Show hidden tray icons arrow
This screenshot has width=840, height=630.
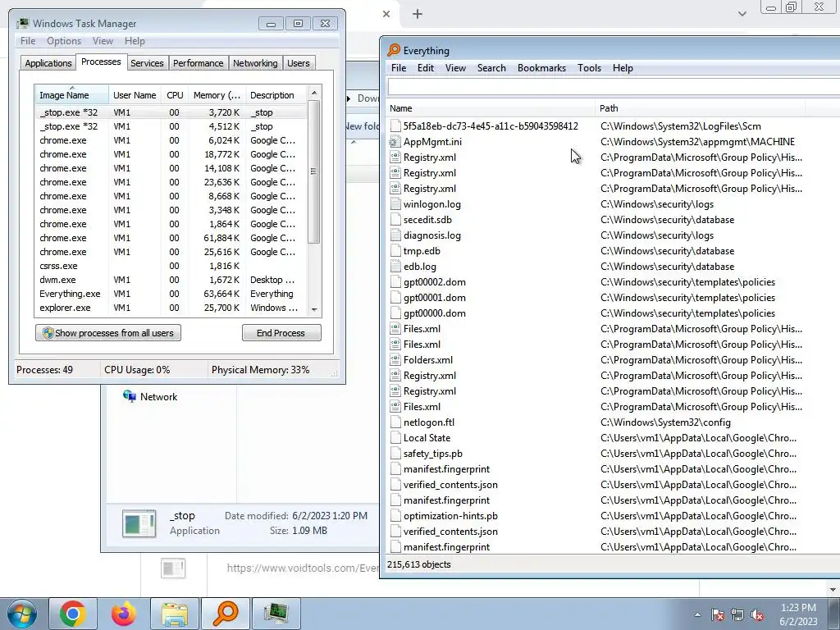(697, 615)
